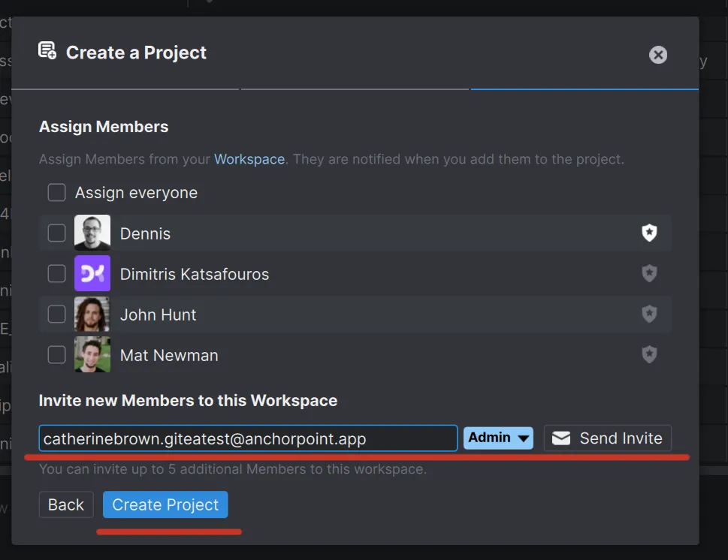Open the Admin role dropdown
Viewport: 728px width, 560px height.
click(x=498, y=438)
